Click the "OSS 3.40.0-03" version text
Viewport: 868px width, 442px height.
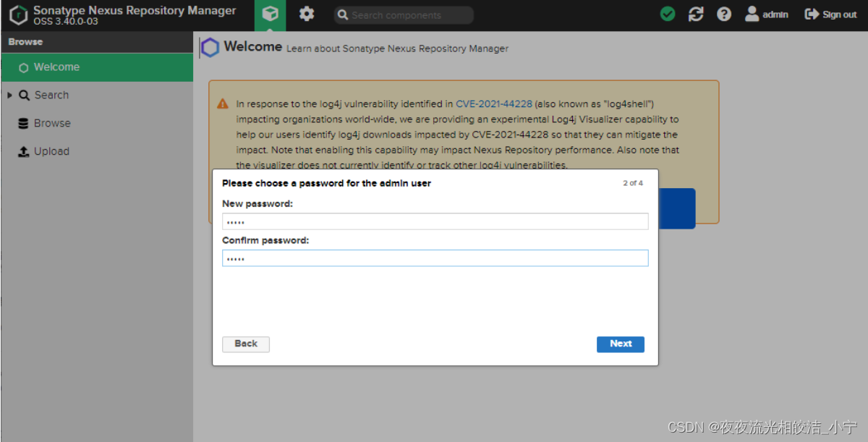(66, 22)
